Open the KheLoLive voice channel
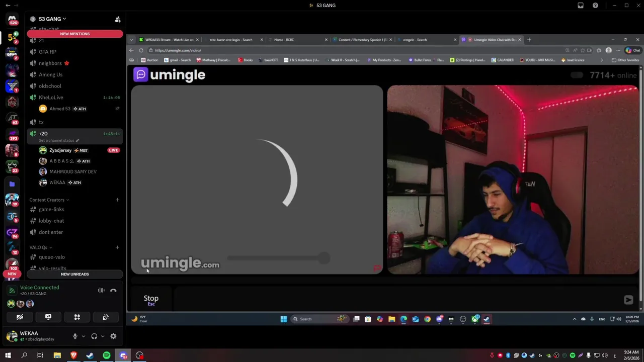Screen dimensions: 644x362 75,98
